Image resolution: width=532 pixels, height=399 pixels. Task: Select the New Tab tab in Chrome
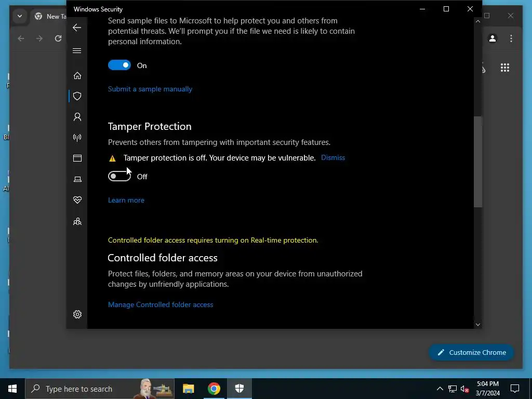tap(49, 16)
